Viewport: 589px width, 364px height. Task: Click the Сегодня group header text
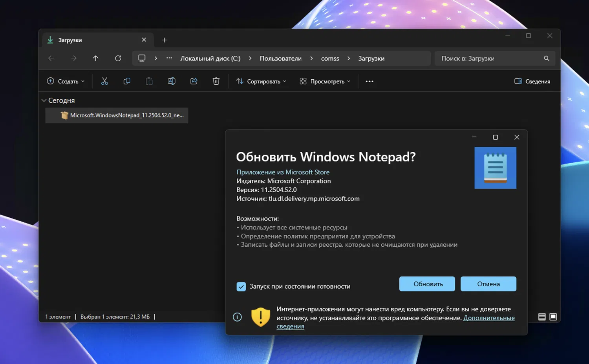(61, 100)
